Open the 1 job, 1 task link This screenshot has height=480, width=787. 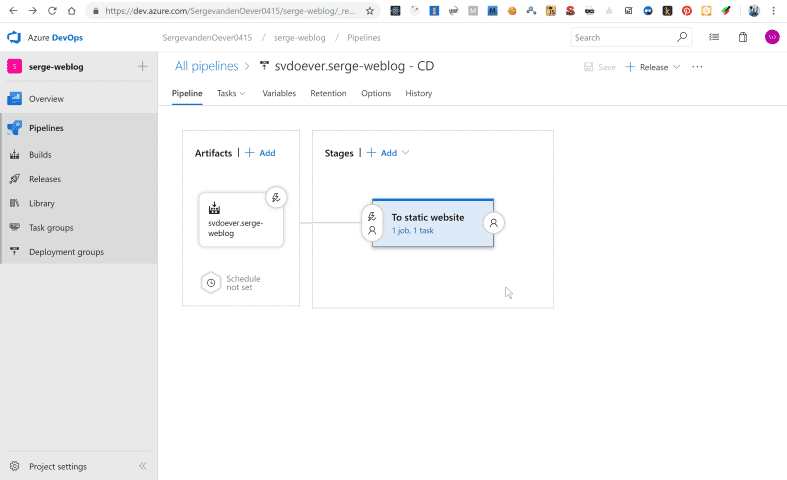pos(412,230)
